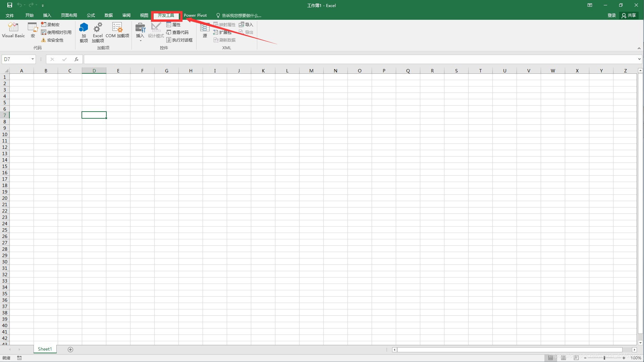Add a new sheet with plus button
Viewport: 644px width, 362px height.
coord(70,349)
